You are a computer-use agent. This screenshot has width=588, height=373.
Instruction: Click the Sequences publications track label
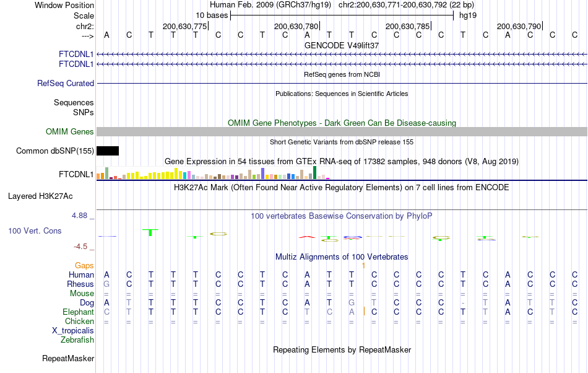click(x=74, y=102)
